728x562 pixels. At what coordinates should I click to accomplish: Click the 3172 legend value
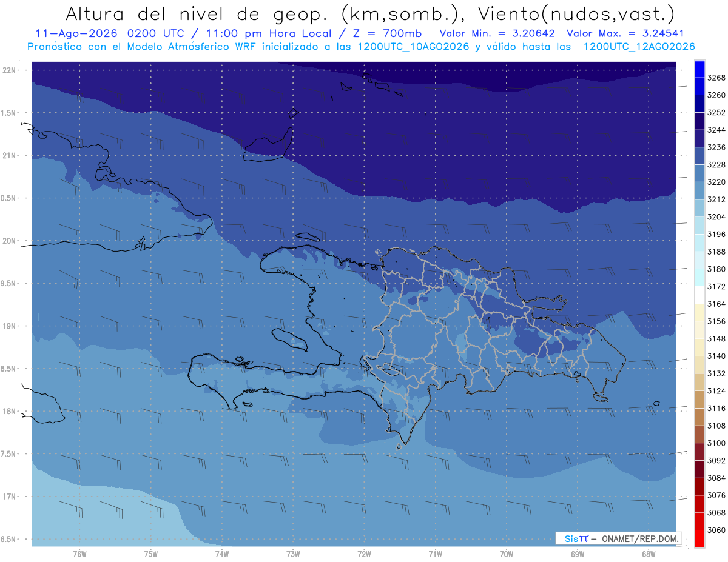(716, 286)
